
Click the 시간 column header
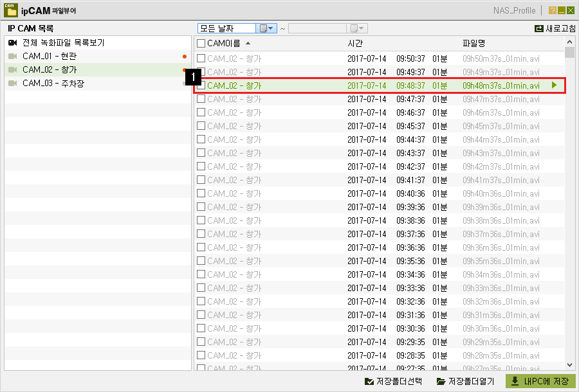point(355,44)
